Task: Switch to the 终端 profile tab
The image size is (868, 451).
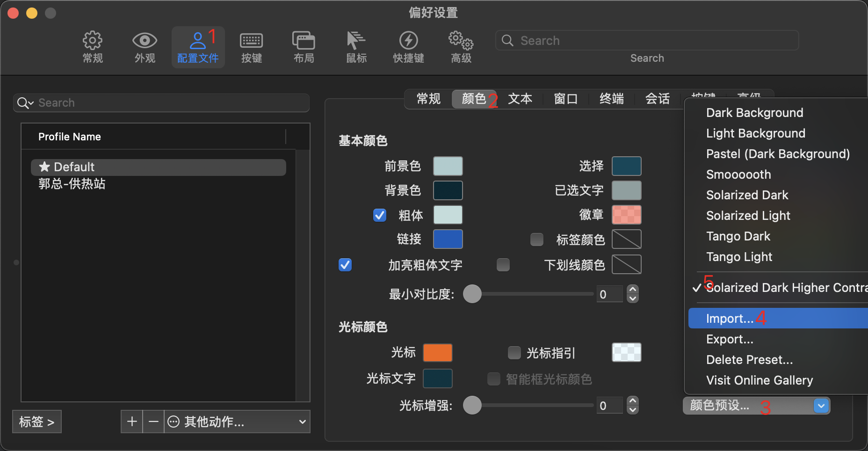Action: pos(612,99)
